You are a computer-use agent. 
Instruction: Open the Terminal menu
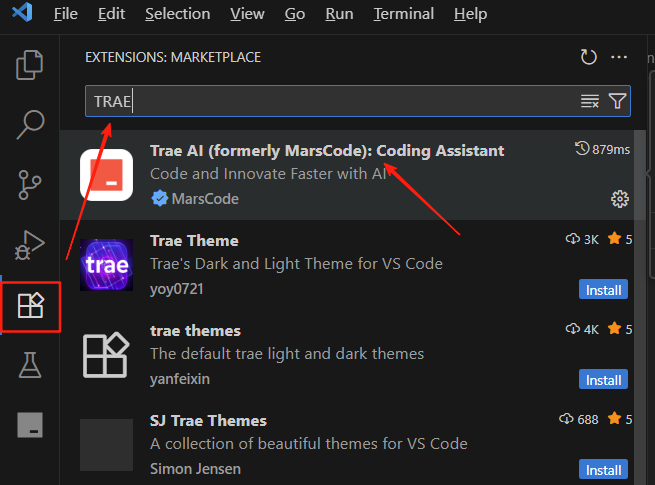(404, 14)
